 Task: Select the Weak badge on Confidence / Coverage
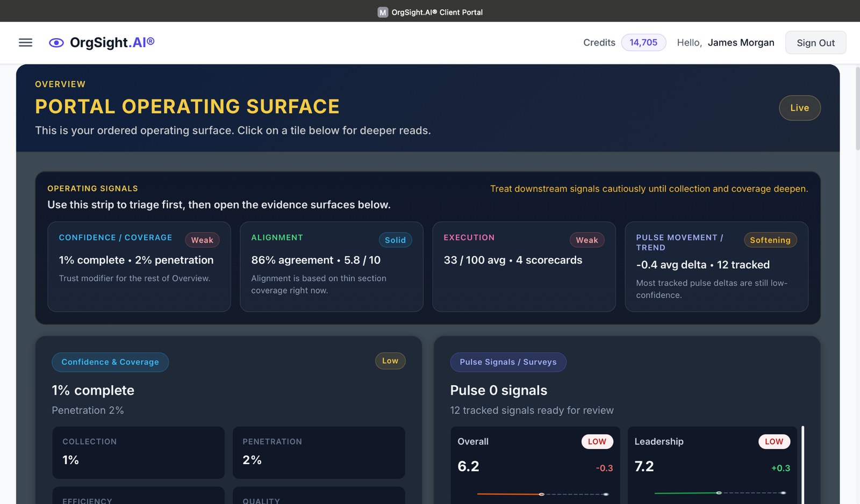tap(202, 240)
